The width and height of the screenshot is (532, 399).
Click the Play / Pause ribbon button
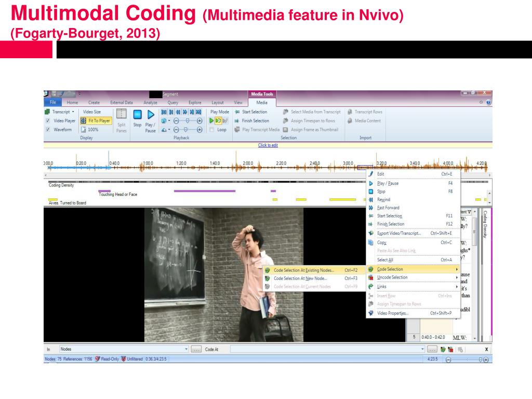tap(151, 121)
